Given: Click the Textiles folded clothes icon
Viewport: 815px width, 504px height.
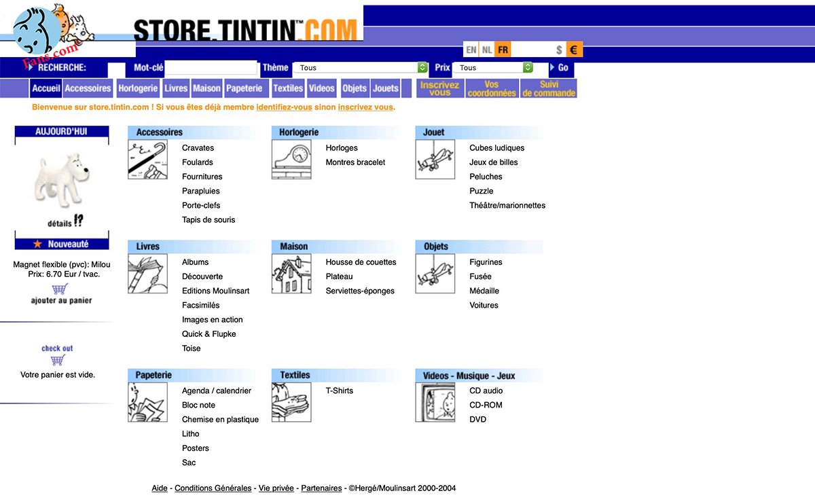Looking at the screenshot, I should (x=291, y=402).
